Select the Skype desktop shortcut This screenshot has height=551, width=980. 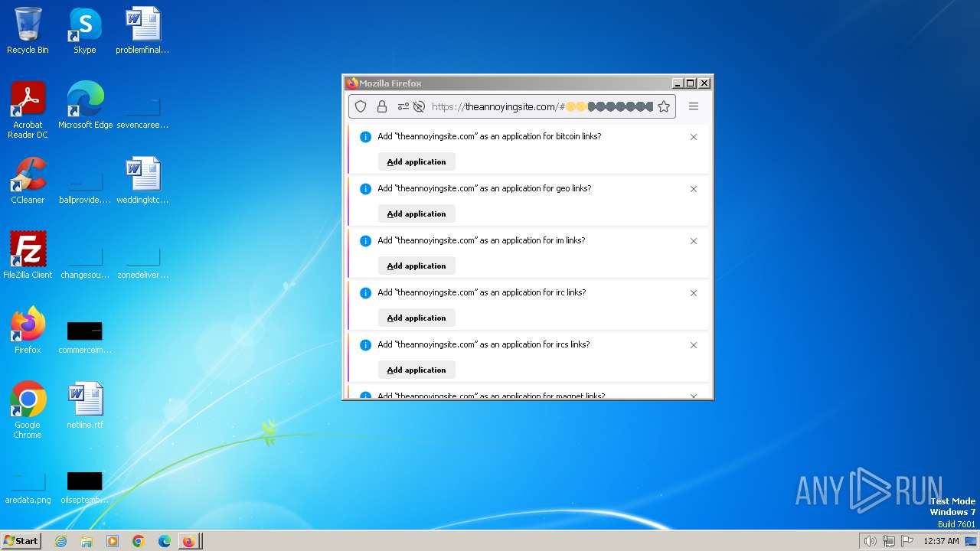click(84, 31)
